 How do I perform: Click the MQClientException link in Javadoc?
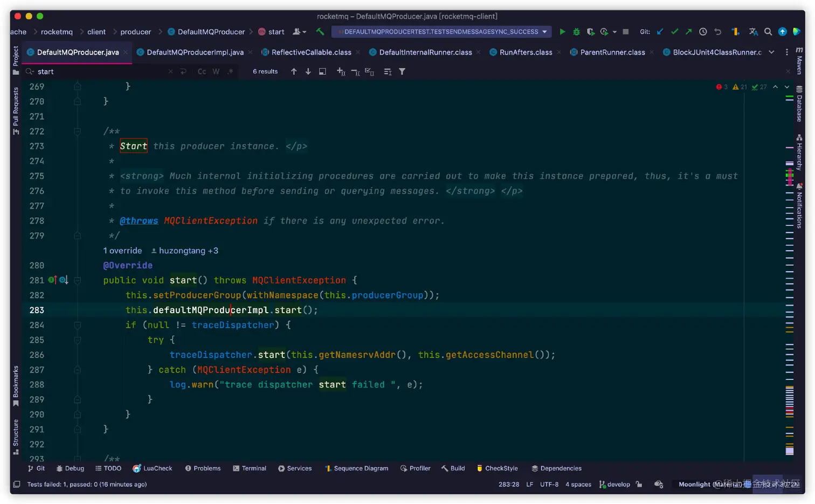pyautogui.click(x=211, y=220)
